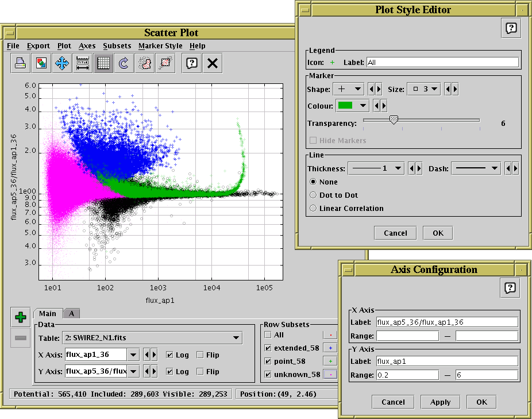Toggle the X Axis Log checkbox
The image size is (532, 419).
[169, 355]
